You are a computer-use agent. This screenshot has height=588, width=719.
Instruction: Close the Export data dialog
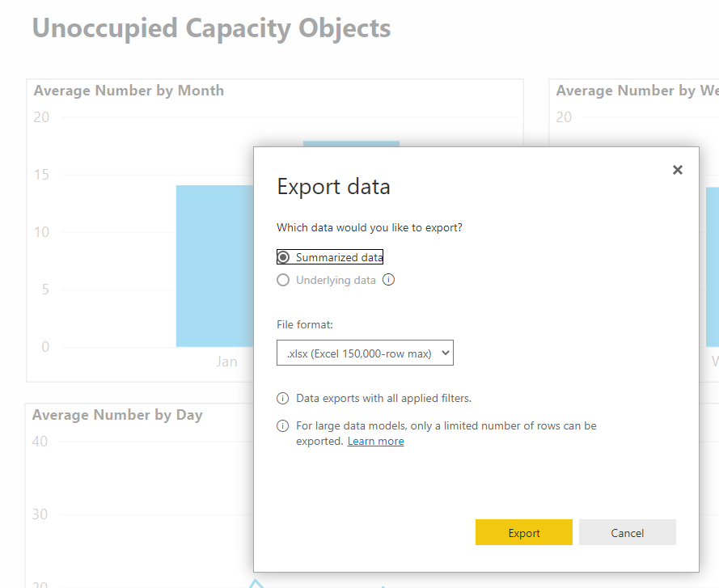[678, 170]
